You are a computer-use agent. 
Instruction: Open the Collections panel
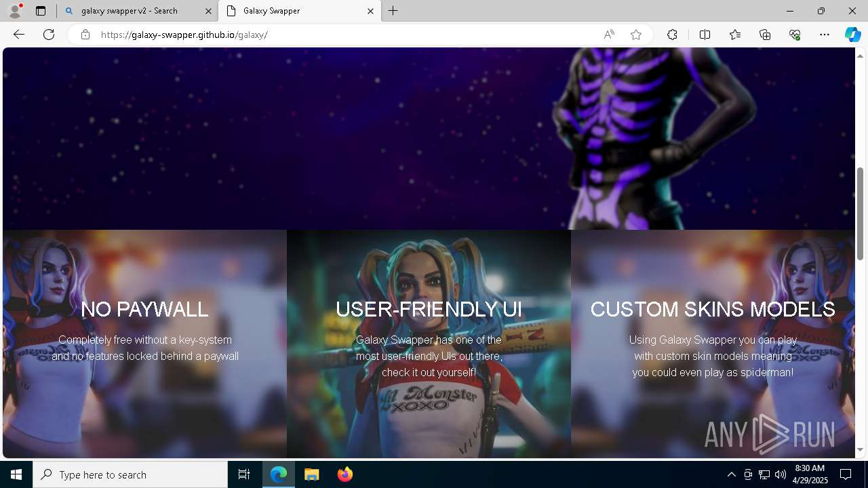[x=765, y=35]
